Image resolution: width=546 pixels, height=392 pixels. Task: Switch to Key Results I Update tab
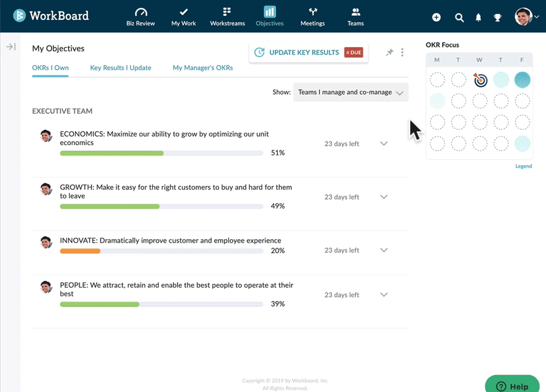pos(121,68)
